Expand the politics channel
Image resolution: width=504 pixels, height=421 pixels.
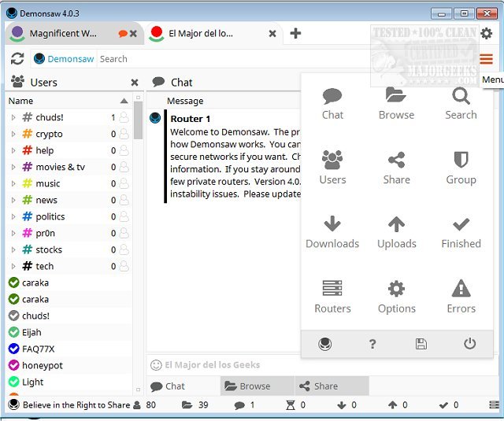click(13, 216)
